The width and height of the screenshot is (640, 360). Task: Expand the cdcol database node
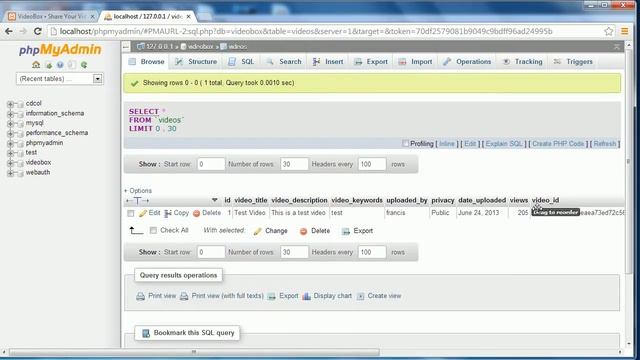(10, 104)
